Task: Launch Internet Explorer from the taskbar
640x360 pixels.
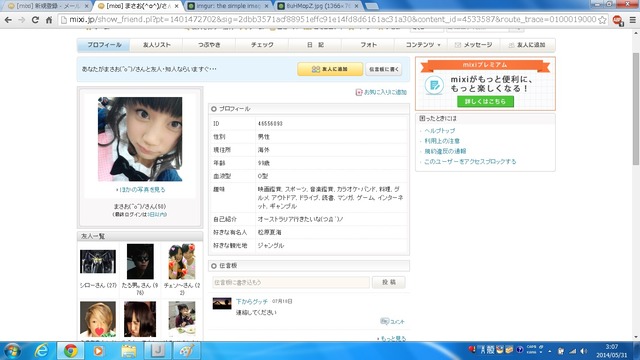Action: 42,351
